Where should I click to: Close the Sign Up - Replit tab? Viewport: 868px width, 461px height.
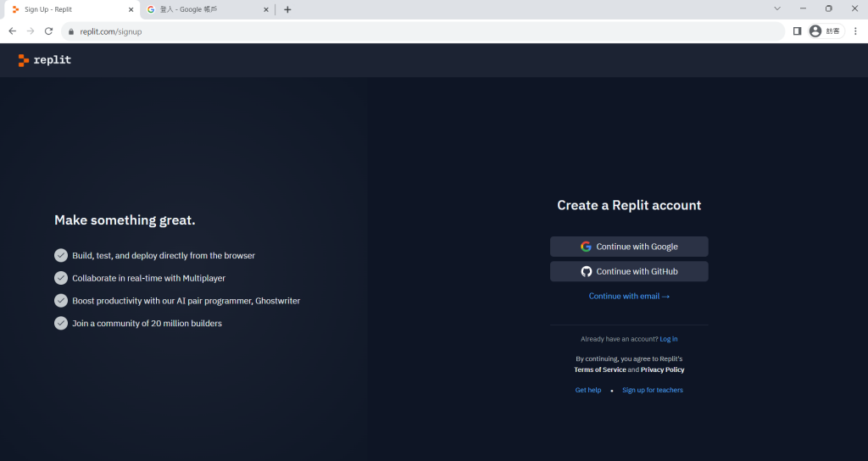pyautogui.click(x=131, y=9)
